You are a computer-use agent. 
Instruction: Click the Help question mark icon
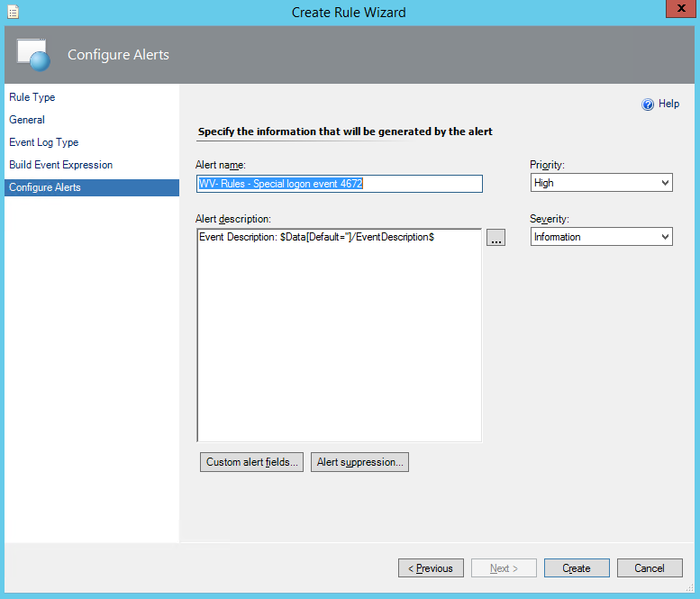click(647, 104)
